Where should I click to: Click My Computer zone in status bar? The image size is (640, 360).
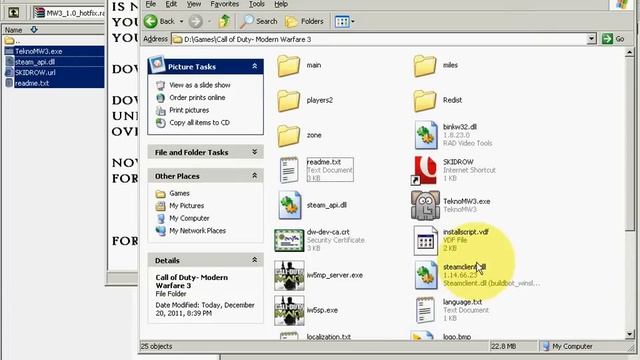(x=567, y=346)
